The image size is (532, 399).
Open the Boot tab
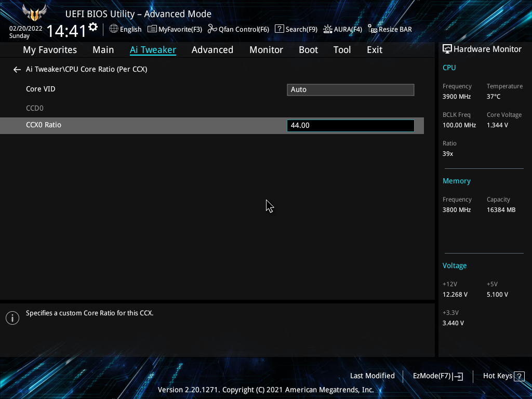tap(309, 50)
